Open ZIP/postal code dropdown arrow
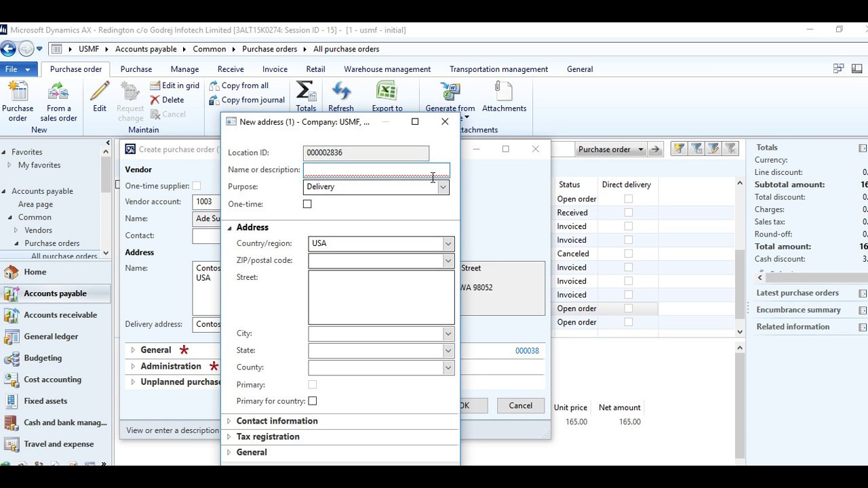 [x=448, y=260]
